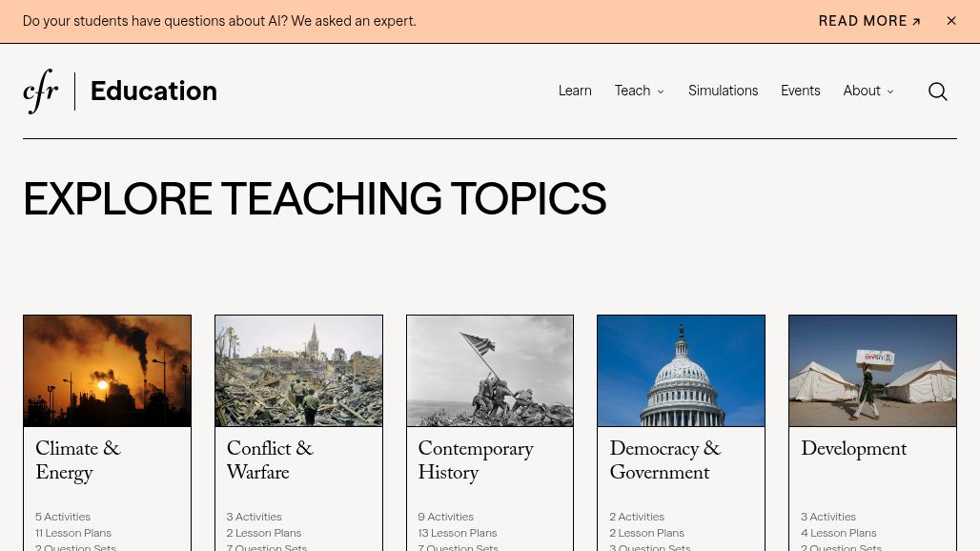980x551 pixels.
Task: Go to Simulations page
Action: click(724, 91)
